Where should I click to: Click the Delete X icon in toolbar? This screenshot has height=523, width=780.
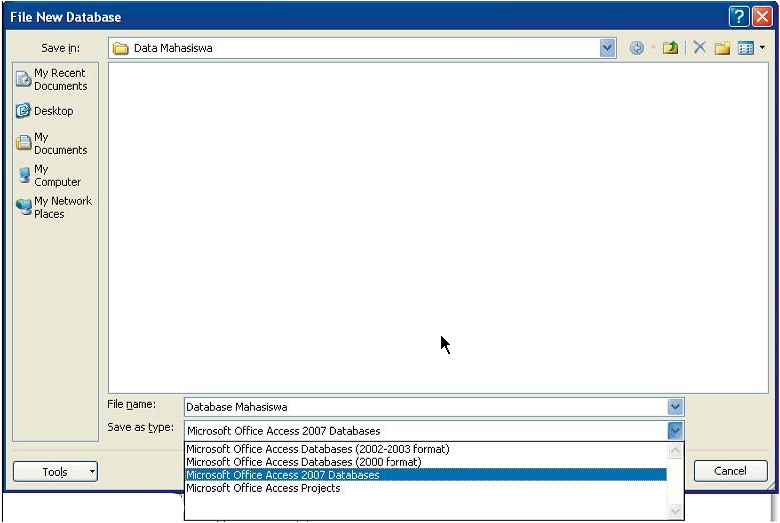[699, 48]
